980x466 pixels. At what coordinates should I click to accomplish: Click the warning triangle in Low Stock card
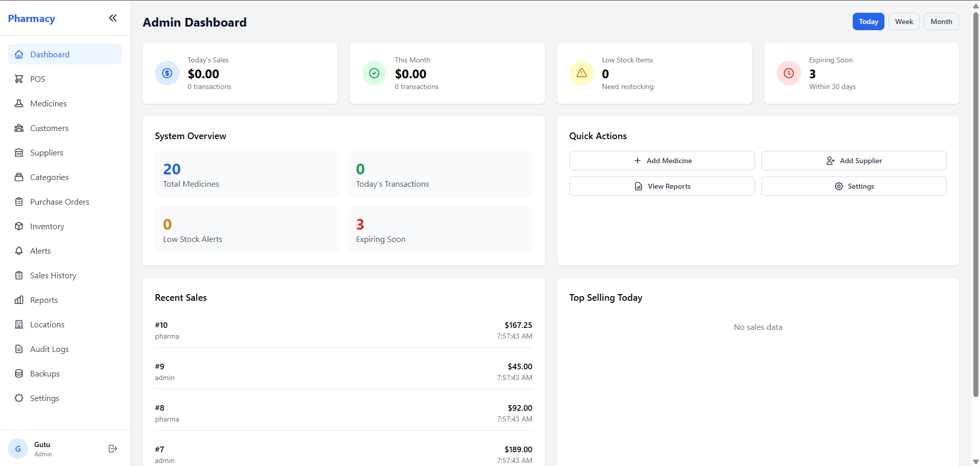click(582, 73)
